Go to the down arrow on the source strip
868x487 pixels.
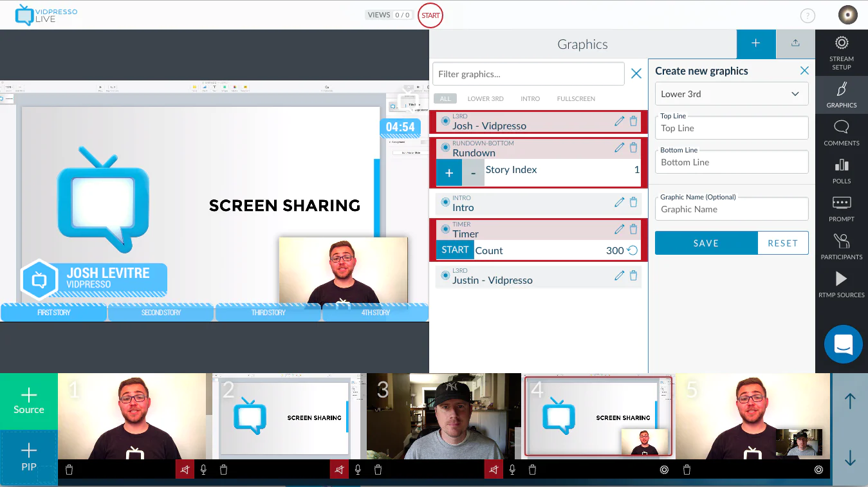pyautogui.click(x=850, y=457)
